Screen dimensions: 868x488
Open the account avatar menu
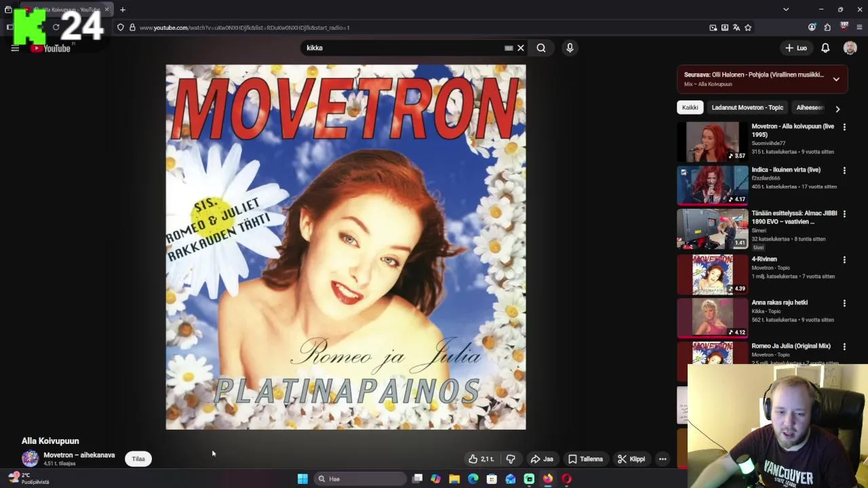click(x=850, y=48)
